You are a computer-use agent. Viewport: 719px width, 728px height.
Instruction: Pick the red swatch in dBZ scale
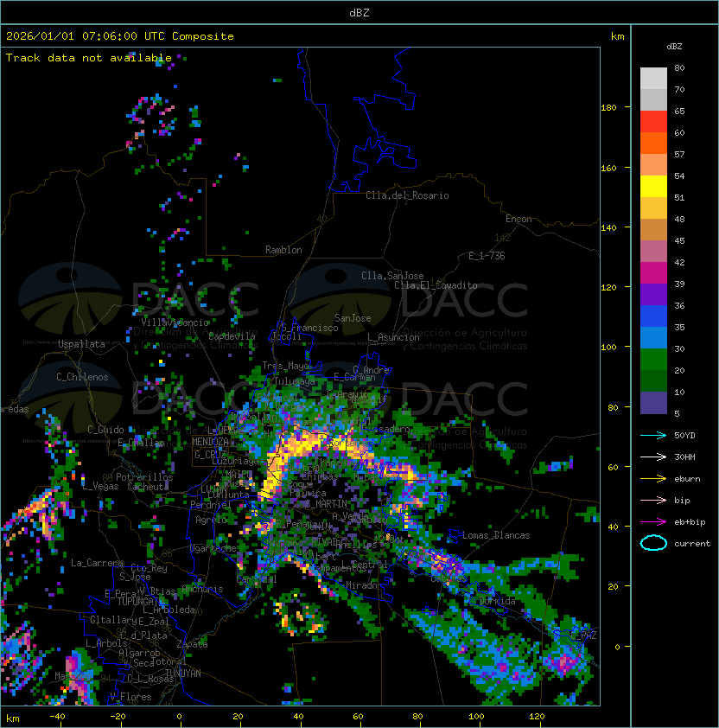click(653, 122)
